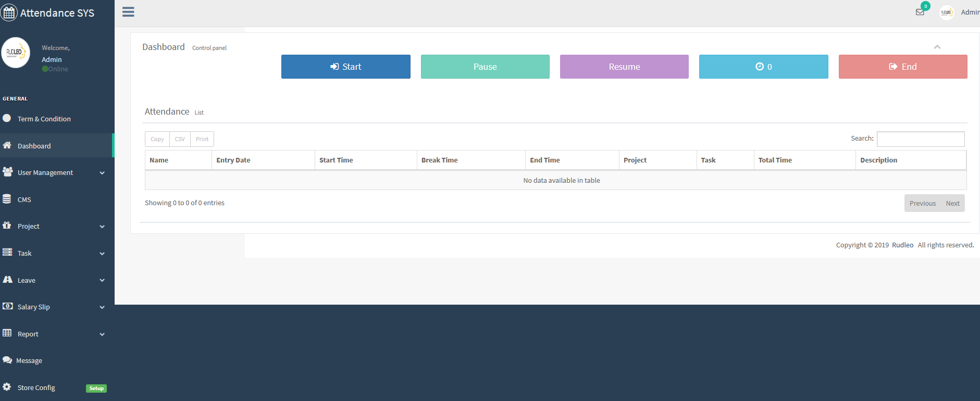This screenshot has height=401, width=980.
Task: Export the table using CSV button
Action: click(180, 139)
